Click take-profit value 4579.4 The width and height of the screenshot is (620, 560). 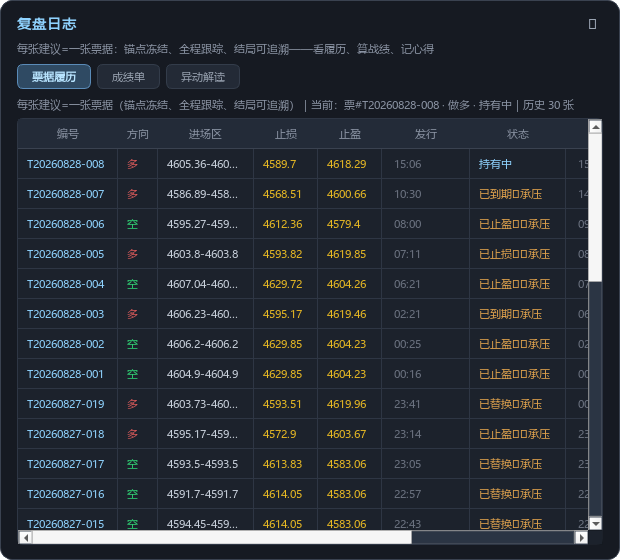point(344,224)
